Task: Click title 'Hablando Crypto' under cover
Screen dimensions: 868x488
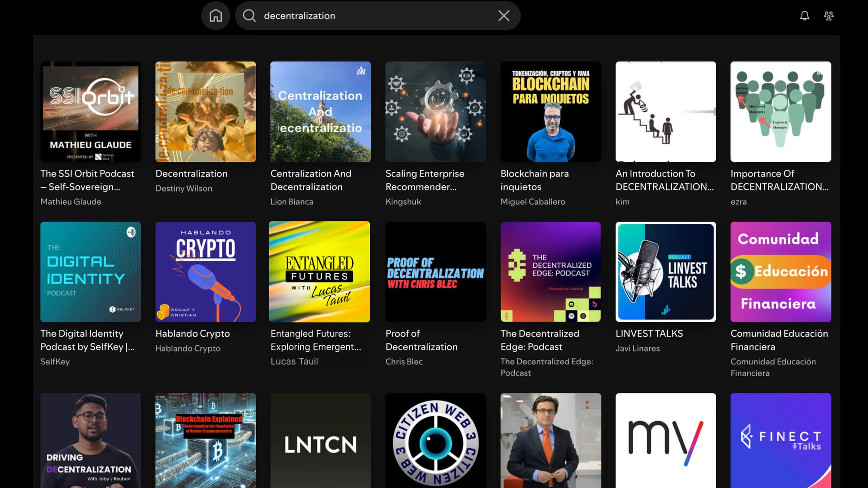Action: click(x=192, y=334)
